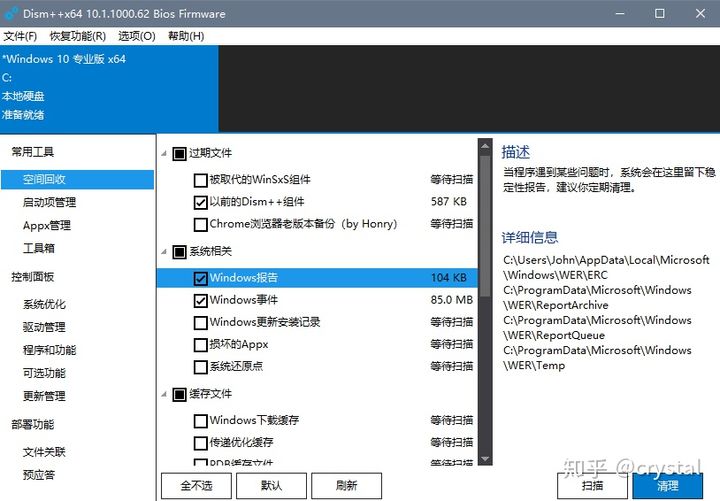Toggle the 系统相关 group checkbox
The width and height of the screenshot is (720, 501).
[x=179, y=252]
